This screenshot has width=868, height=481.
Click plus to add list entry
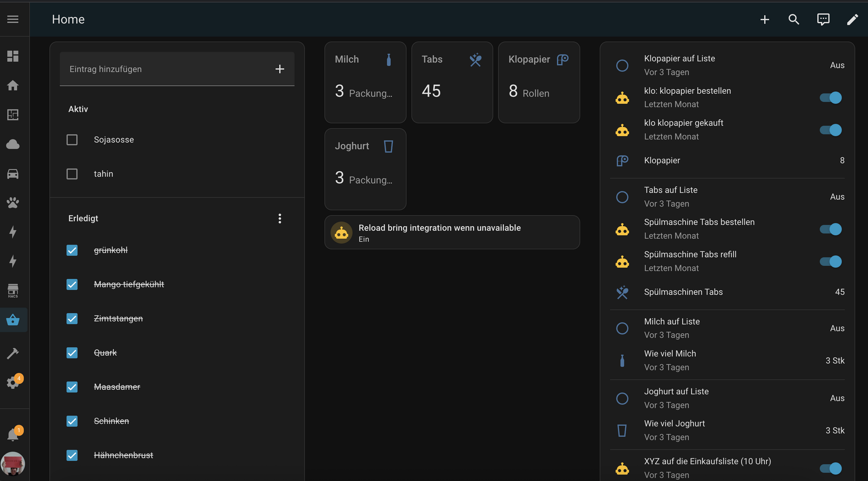tap(280, 69)
